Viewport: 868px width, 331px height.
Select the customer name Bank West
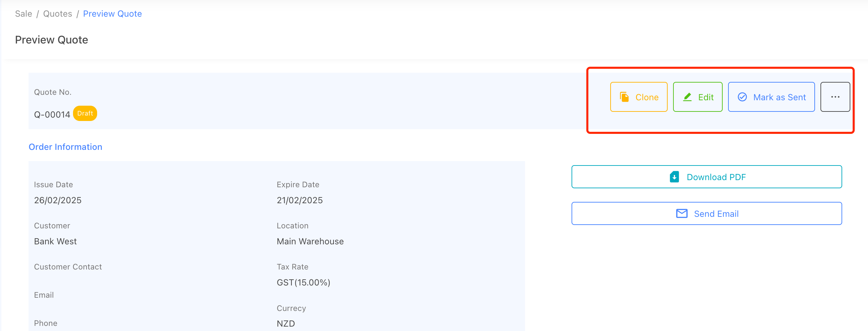tap(55, 241)
